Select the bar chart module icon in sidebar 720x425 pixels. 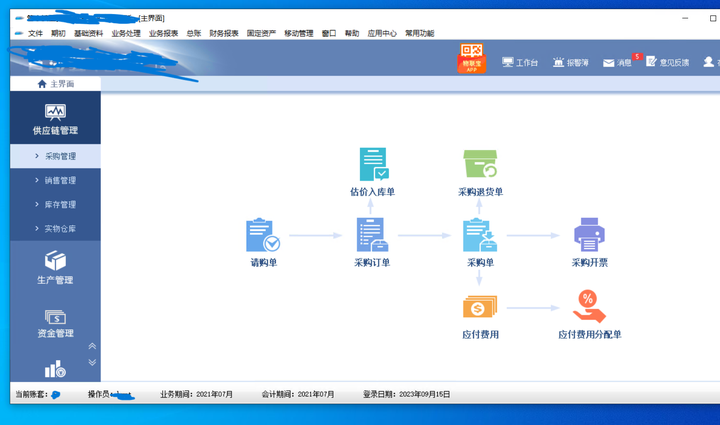tap(55, 369)
